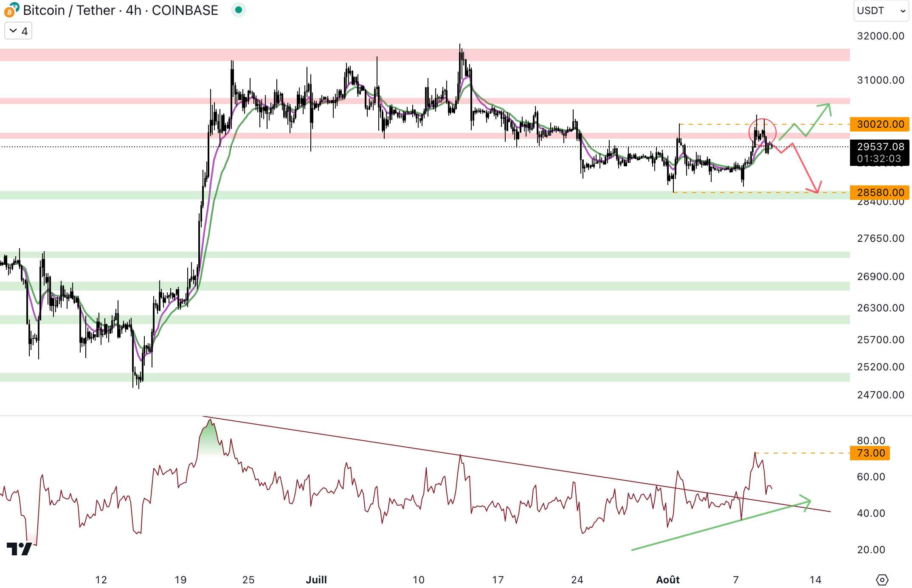
Task: Click the current price label 29537.08
Action: [x=880, y=147]
